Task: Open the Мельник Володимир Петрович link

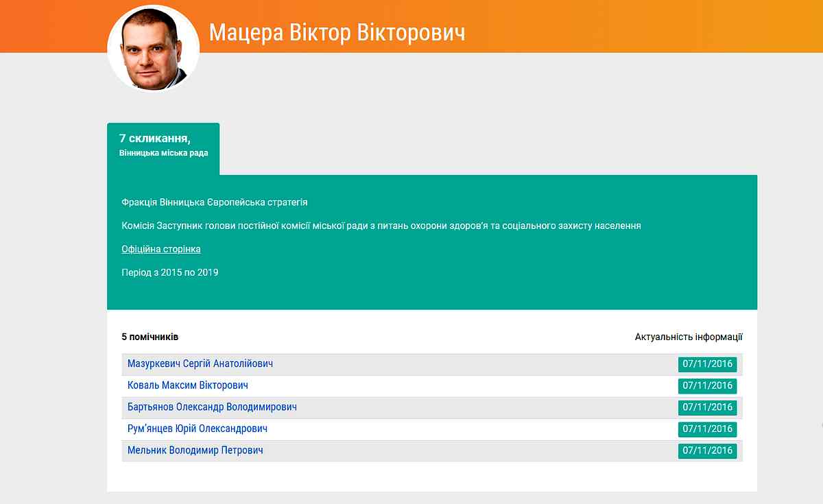Action: click(195, 451)
